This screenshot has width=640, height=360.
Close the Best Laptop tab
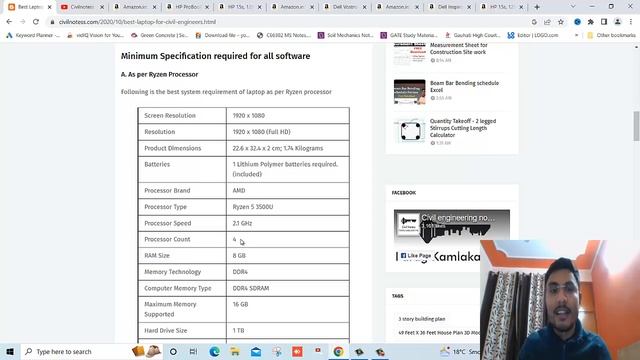(50, 7)
